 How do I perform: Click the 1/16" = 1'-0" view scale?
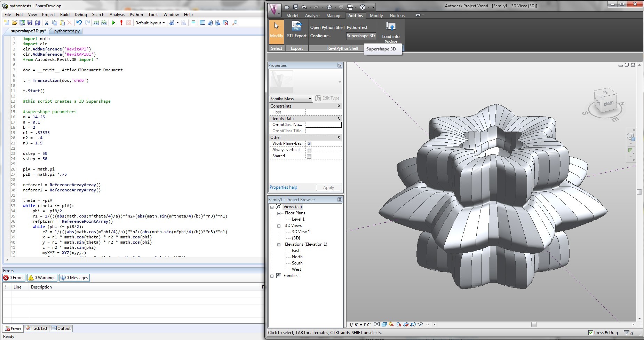click(360, 324)
